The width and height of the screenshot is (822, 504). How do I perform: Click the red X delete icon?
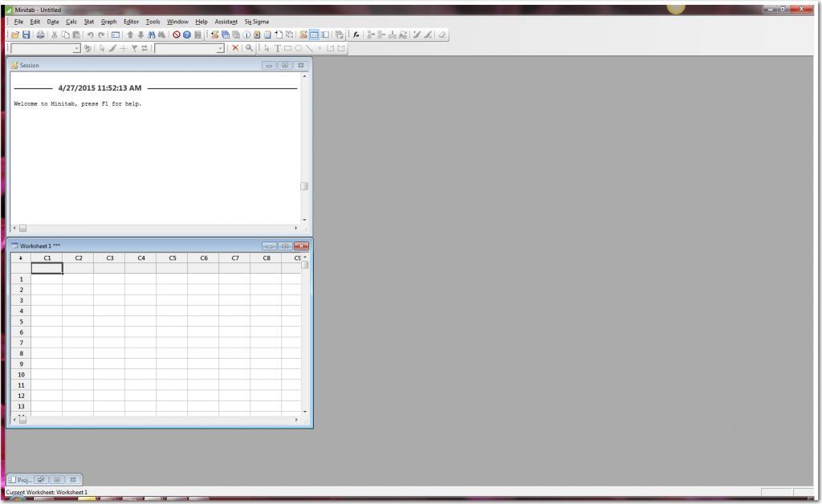tap(235, 48)
